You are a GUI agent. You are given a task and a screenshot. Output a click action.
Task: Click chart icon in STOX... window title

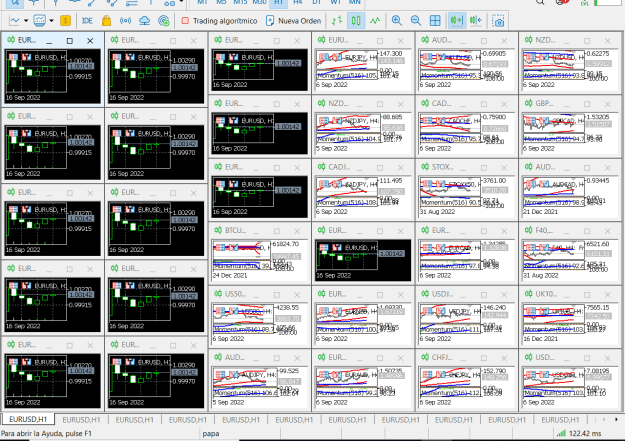pos(425,167)
